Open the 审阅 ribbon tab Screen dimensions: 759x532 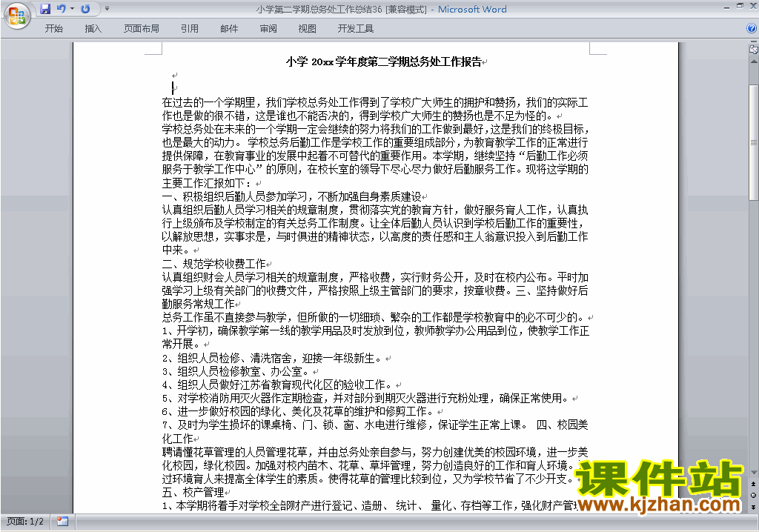[268, 29]
